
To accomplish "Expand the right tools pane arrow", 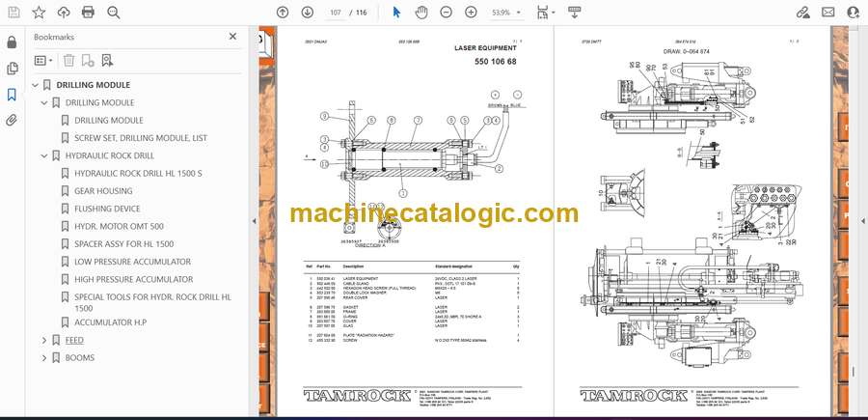I will click(862, 221).
